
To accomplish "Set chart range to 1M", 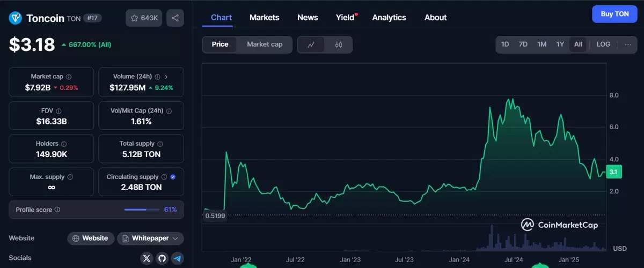I will [542, 44].
